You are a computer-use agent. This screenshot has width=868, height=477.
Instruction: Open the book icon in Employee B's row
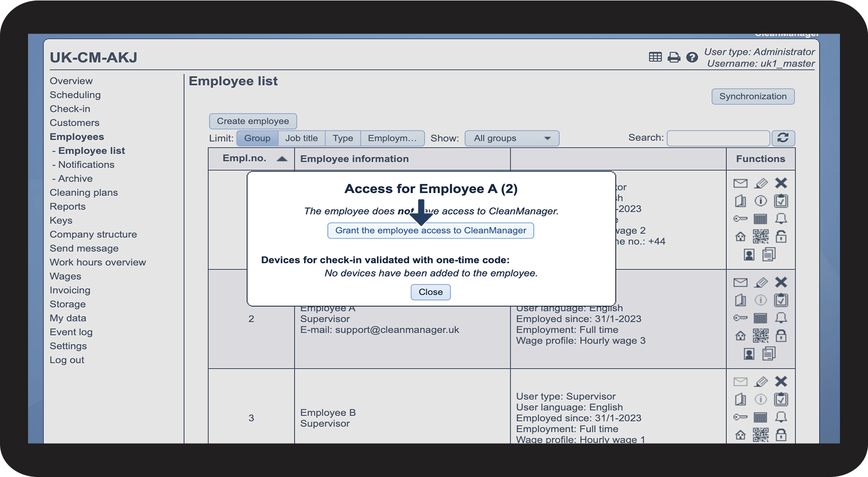click(x=740, y=399)
